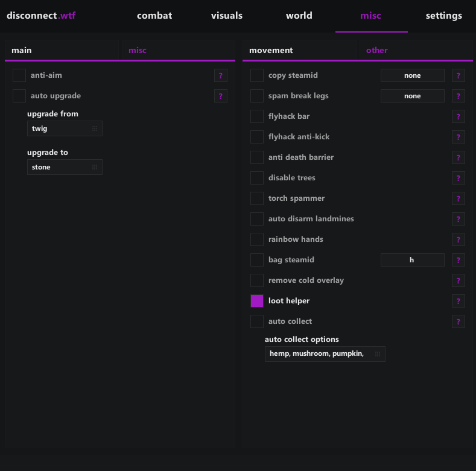Disable the loot helper checkbox
The height and width of the screenshot is (471, 476).
(x=257, y=301)
